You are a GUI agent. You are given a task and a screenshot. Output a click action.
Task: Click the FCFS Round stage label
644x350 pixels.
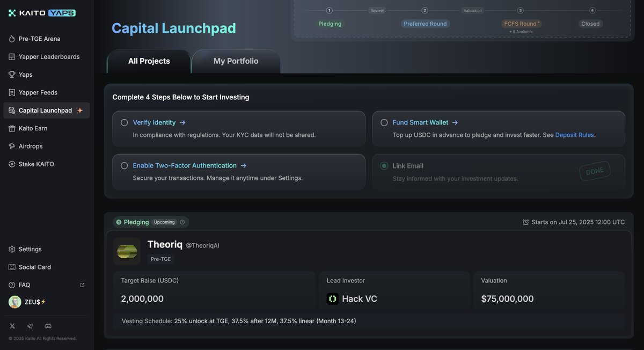point(522,24)
